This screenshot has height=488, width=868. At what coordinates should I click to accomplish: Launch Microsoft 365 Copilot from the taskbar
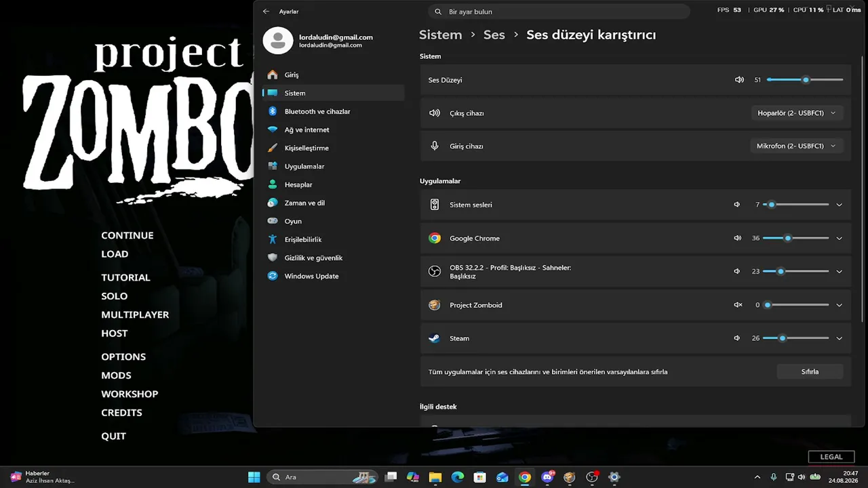tap(413, 477)
